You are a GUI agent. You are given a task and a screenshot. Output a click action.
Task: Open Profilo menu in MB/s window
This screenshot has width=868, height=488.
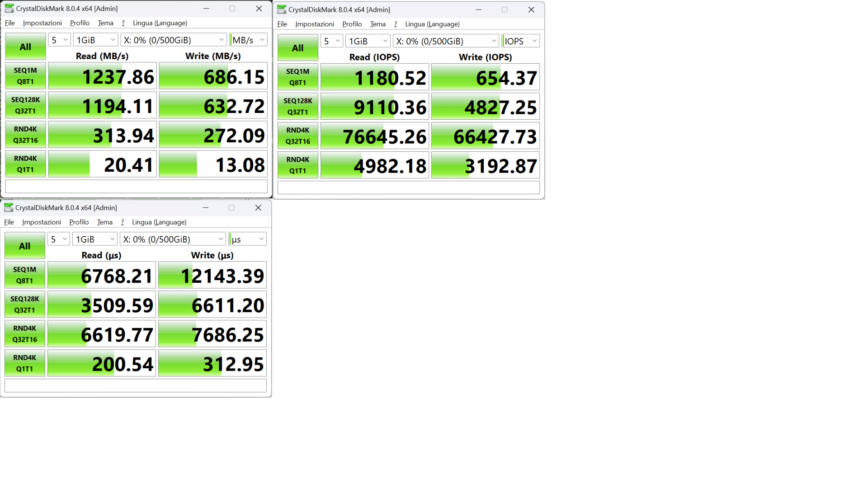tap(80, 23)
